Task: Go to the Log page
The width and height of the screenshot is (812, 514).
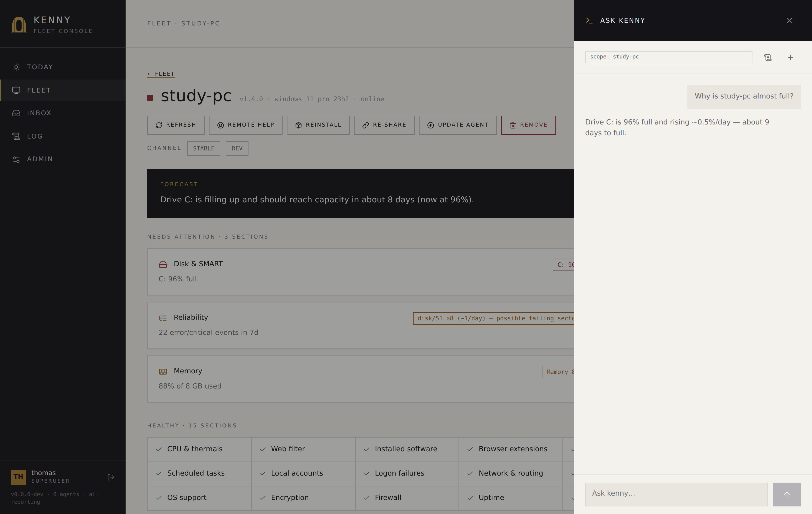Action: tap(63, 136)
